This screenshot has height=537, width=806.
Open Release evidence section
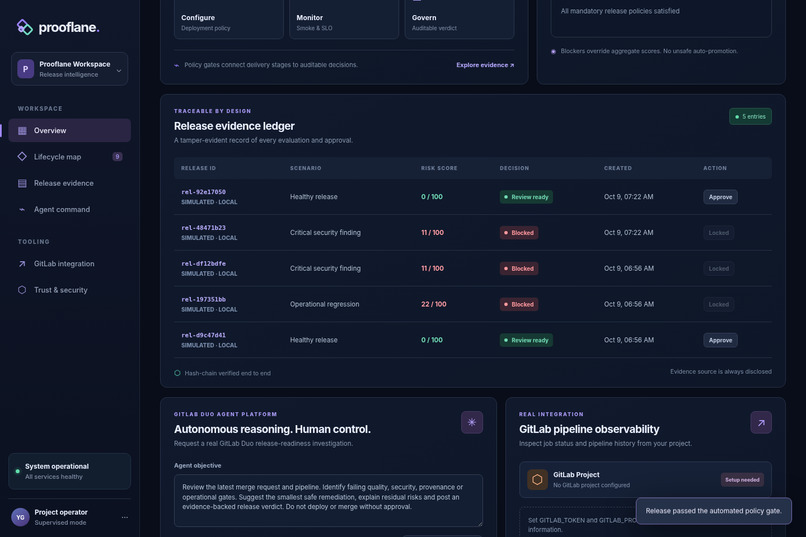pyautogui.click(x=69, y=183)
